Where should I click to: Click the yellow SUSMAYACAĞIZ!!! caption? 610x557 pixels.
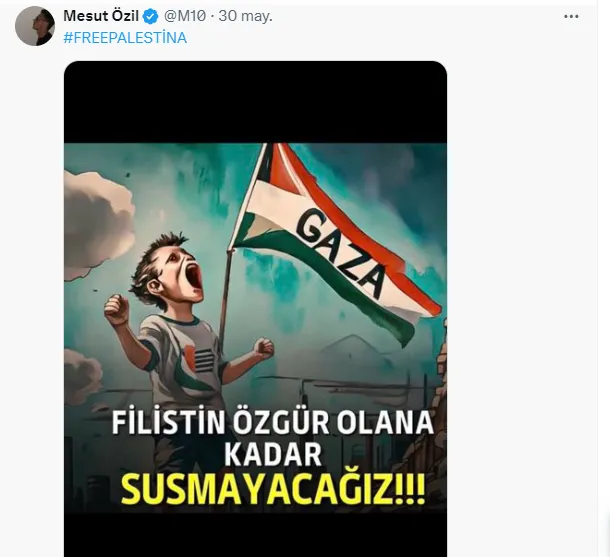point(273,490)
